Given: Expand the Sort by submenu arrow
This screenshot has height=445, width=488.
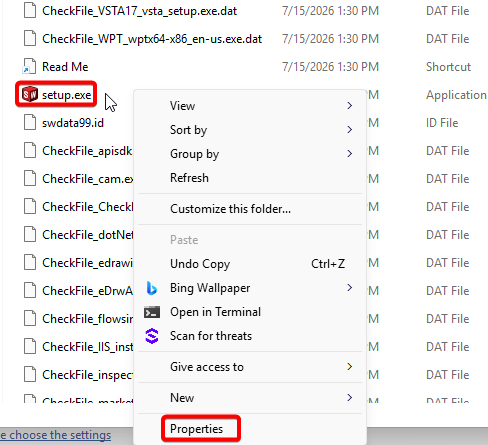Looking at the screenshot, I should [349, 130].
